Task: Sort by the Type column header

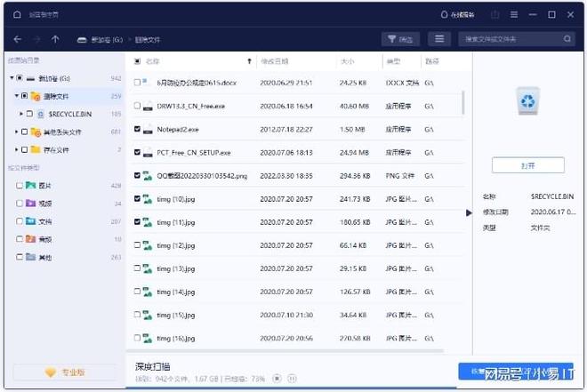Action: 393,61
